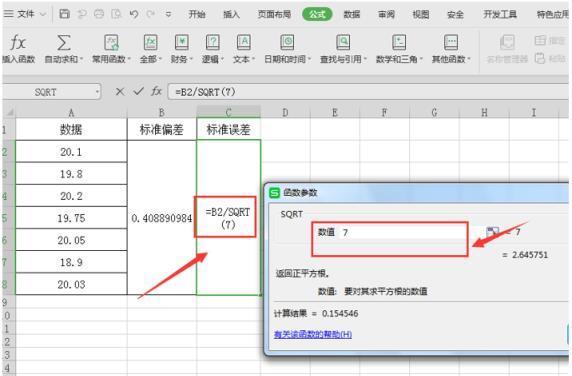The image size is (572, 376).
Task: Open the Text functions icon
Action: click(x=244, y=43)
